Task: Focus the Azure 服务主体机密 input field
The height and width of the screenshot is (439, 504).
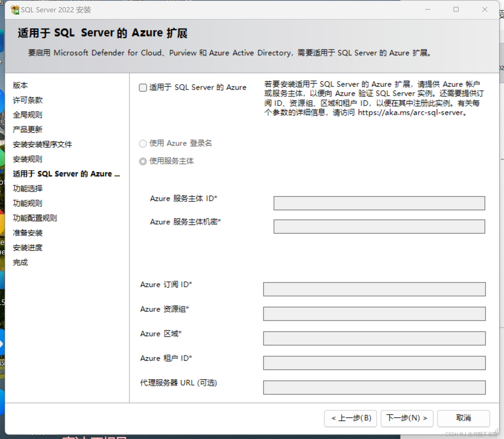Action: 379,227
